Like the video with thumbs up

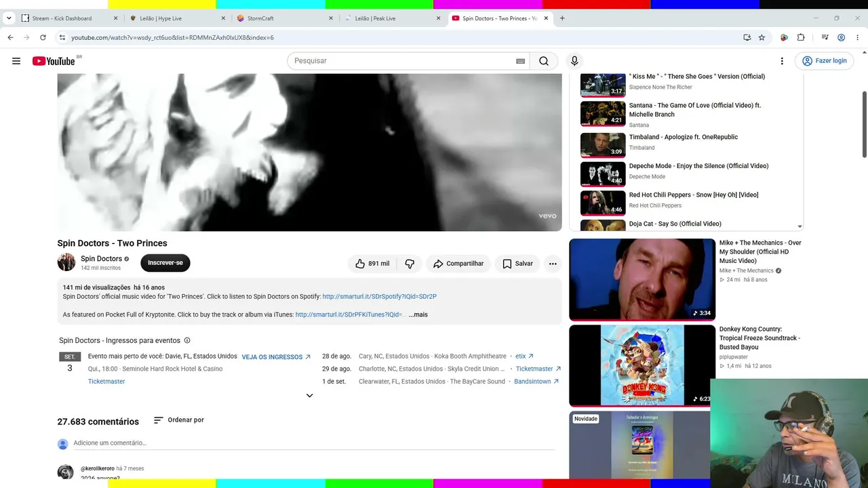coord(372,264)
